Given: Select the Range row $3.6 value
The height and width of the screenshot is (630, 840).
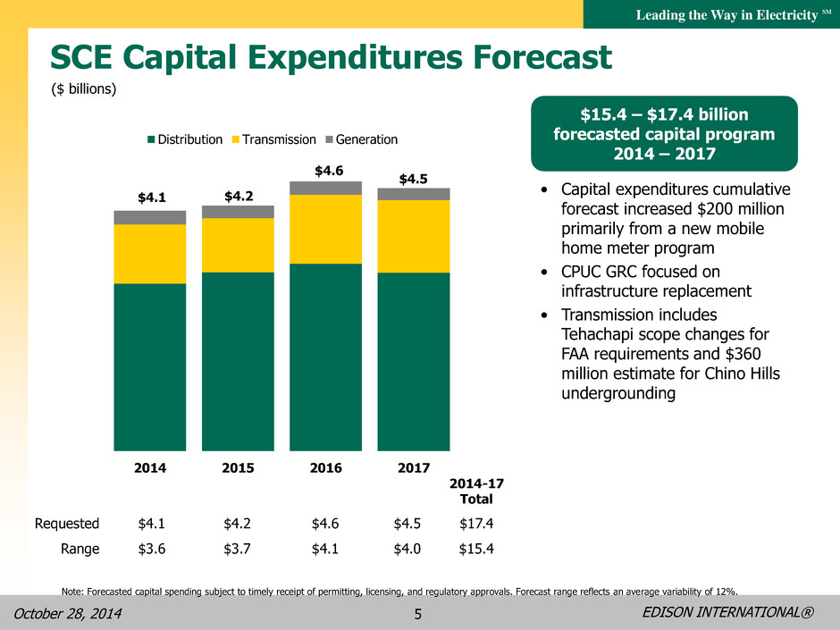Looking at the screenshot, I should tap(152, 549).
